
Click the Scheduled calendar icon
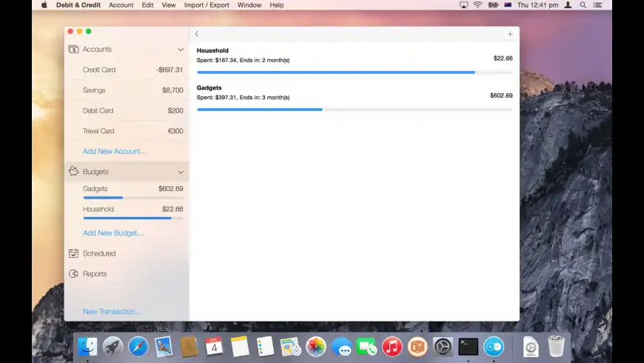[x=73, y=253]
